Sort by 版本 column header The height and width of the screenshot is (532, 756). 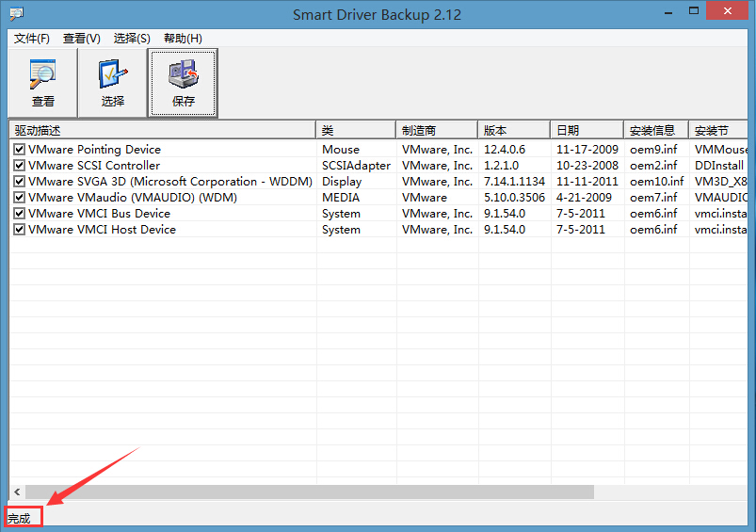[x=514, y=130]
